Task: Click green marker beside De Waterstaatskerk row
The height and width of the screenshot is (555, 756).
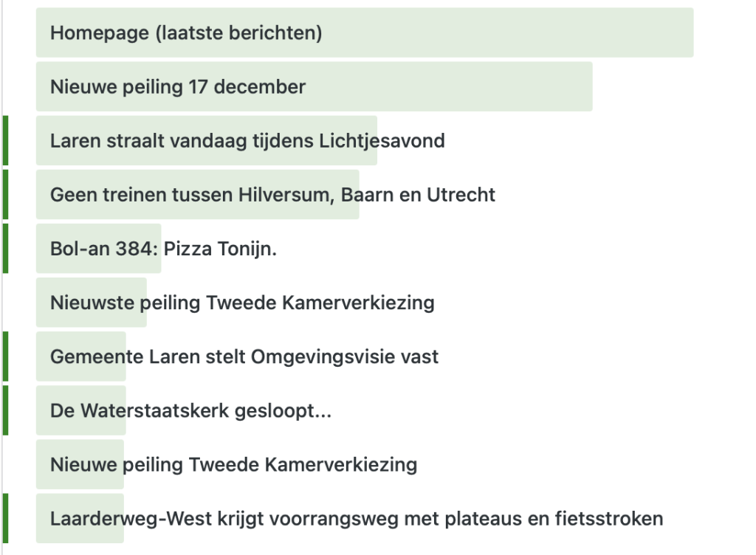Action: (6, 410)
